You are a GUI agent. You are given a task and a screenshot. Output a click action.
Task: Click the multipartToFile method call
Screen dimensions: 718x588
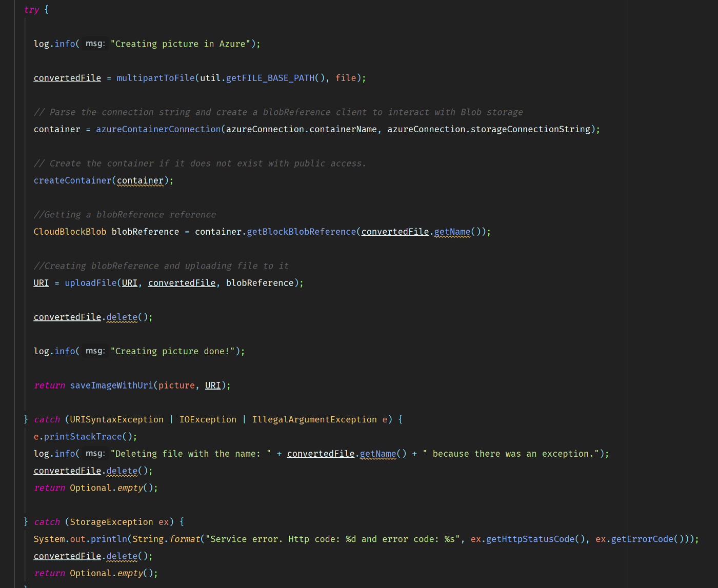tap(155, 78)
